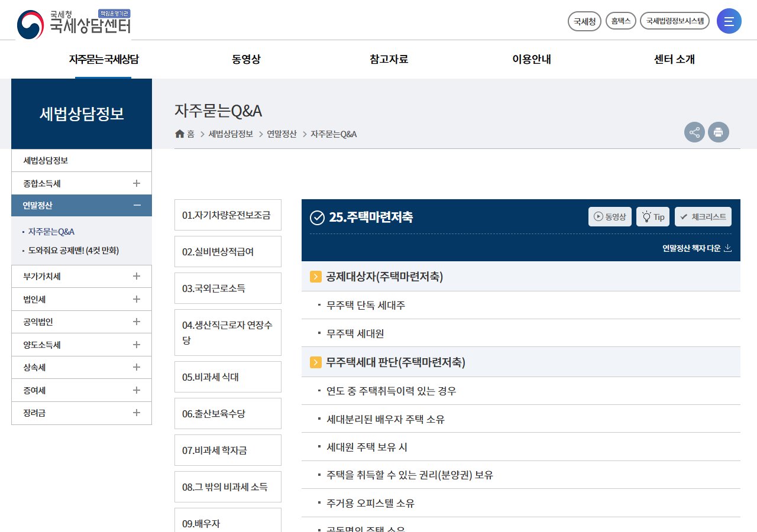This screenshot has height=532, width=757.
Task: Select 01.자기차량운전보조금 topic
Action: [x=228, y=215]
